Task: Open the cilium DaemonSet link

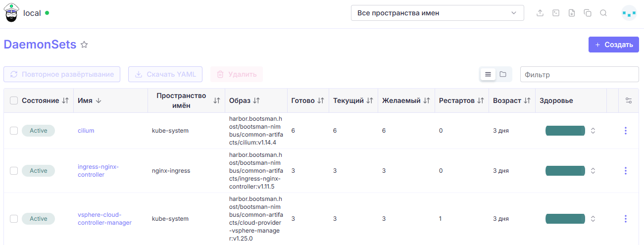Action: click(x=86, y=131)
